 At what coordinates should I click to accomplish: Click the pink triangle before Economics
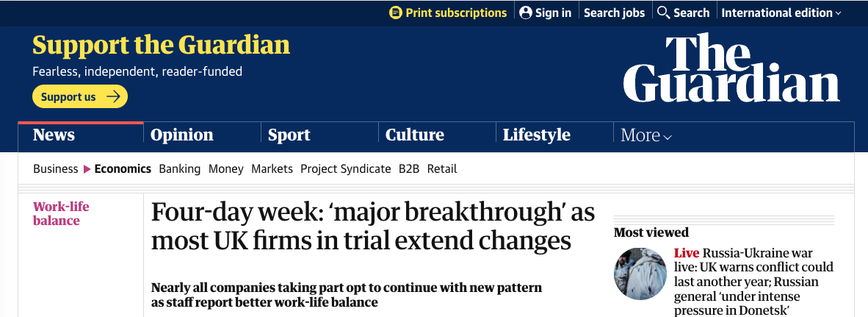(87, 169)
